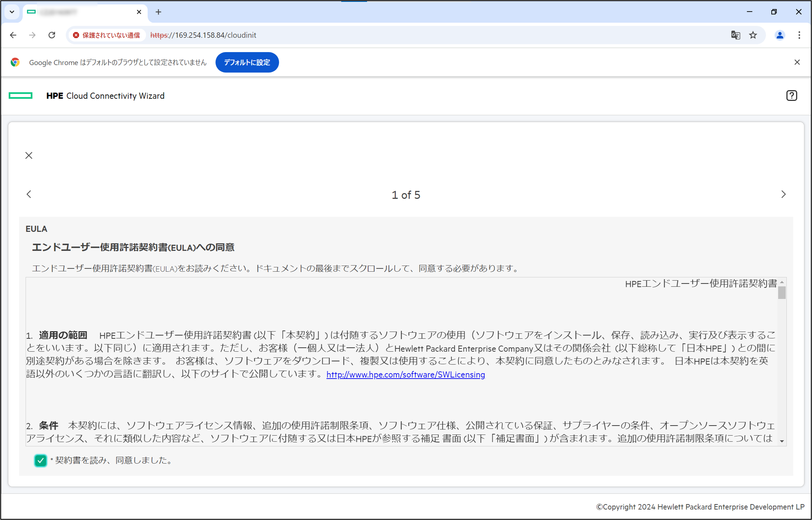Click the 適用の範囲 clause heading
This screenshot has width=812, height=520.
63,335
